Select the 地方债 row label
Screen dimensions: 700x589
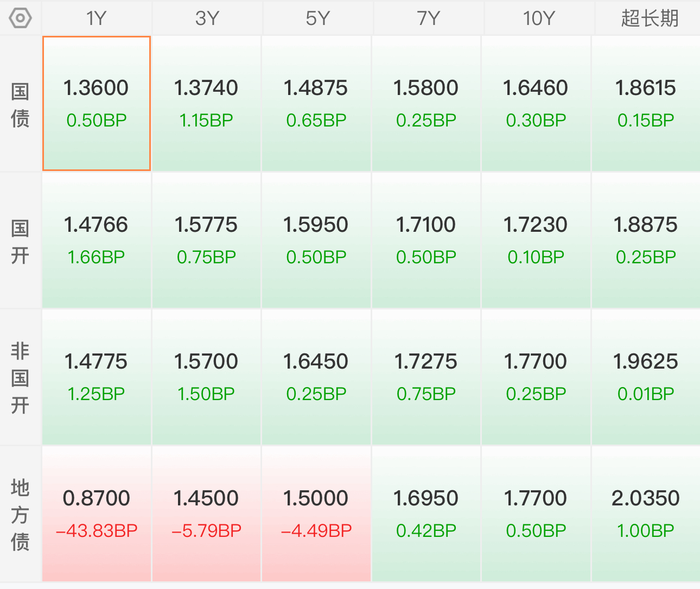tap(21, 515)
